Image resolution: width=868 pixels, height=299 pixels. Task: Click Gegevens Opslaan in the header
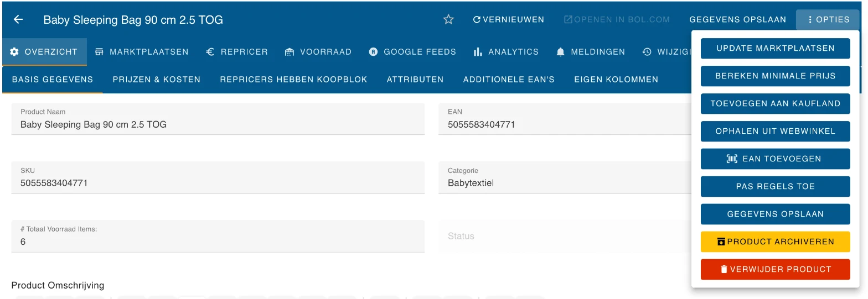pyautogui.click(x=737, y=19)
